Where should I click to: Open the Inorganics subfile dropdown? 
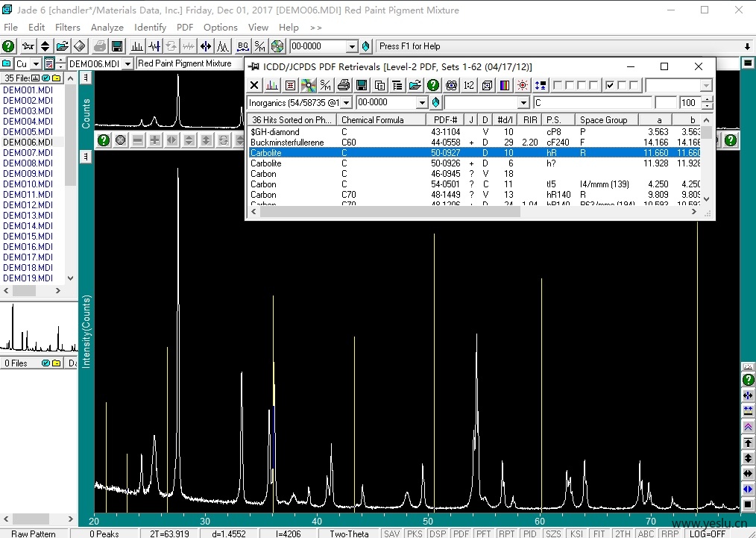[346, 103]
